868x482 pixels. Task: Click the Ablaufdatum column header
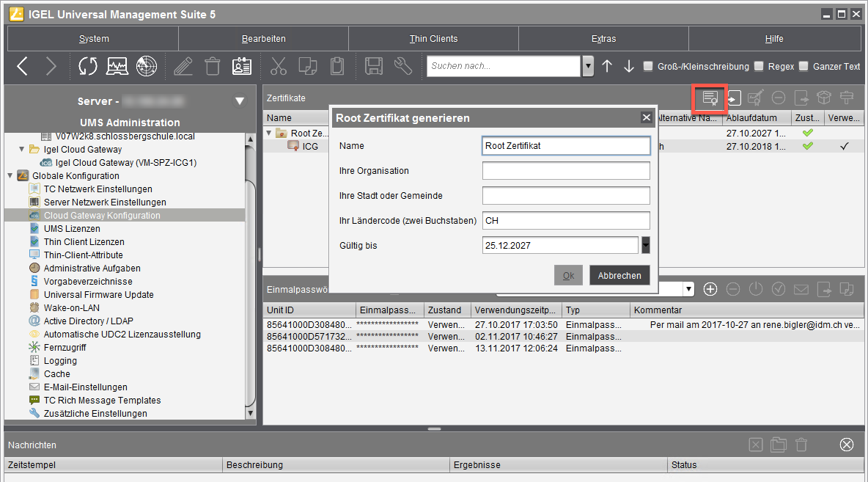coord(756,117)
